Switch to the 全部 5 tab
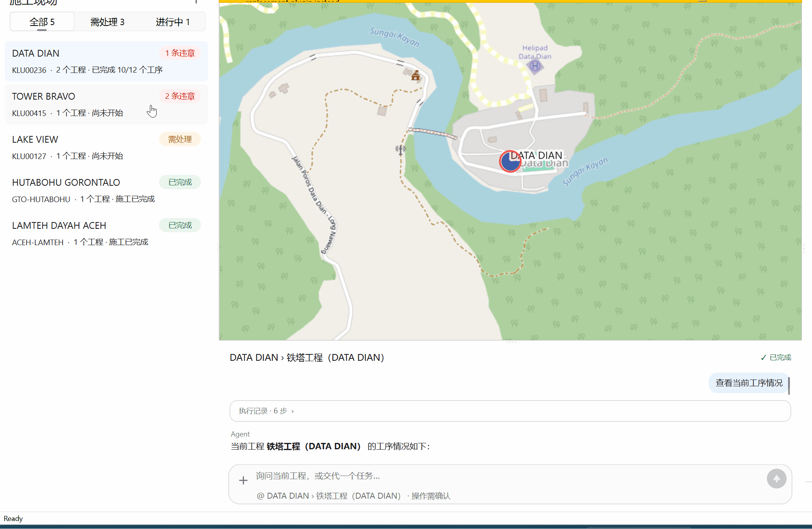This screenshot has width=812, height=529. click(42, 22)
